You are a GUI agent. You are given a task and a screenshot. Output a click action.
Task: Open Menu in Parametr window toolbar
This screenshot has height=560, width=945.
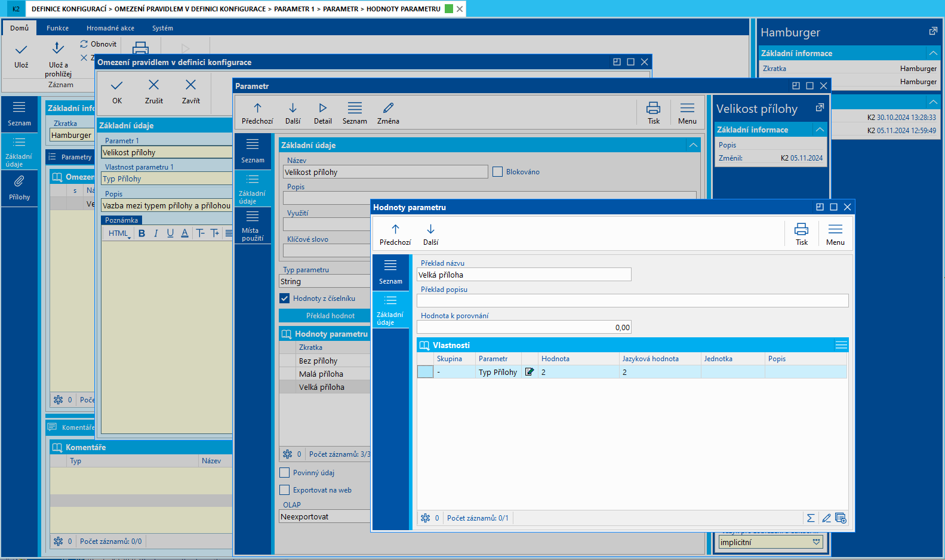[x=687, y=113]
